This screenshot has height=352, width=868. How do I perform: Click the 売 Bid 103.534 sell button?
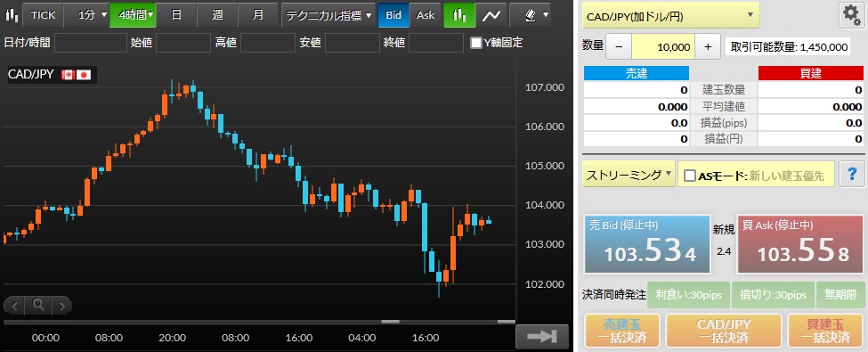click(x=648, y=244)
